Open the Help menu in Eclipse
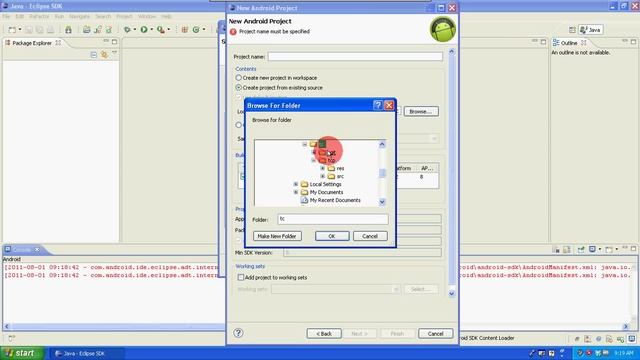Viewport: 640px width, 360px height. point(166,17)
